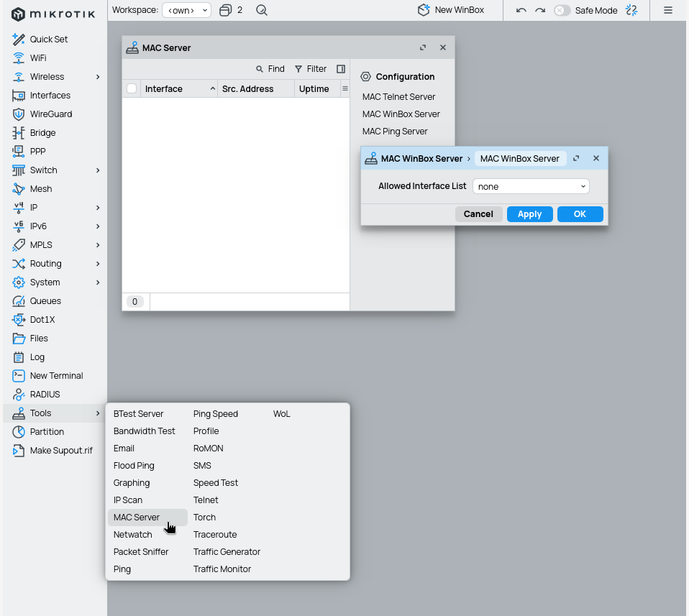Open the Workspace dropdown
This screenshot has height=616, width=689.
[186, 10]
